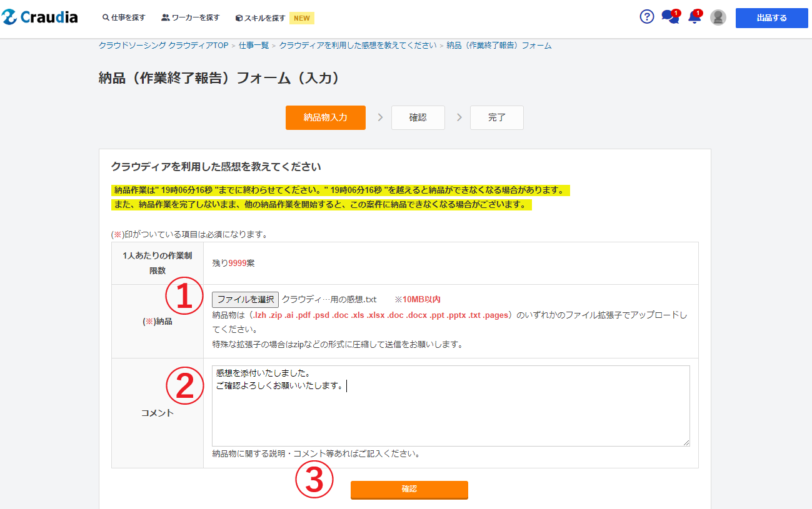Open the notifications bell icon
Screen dimensions: 812x509
pyautogui.click(x=694, y=17)
